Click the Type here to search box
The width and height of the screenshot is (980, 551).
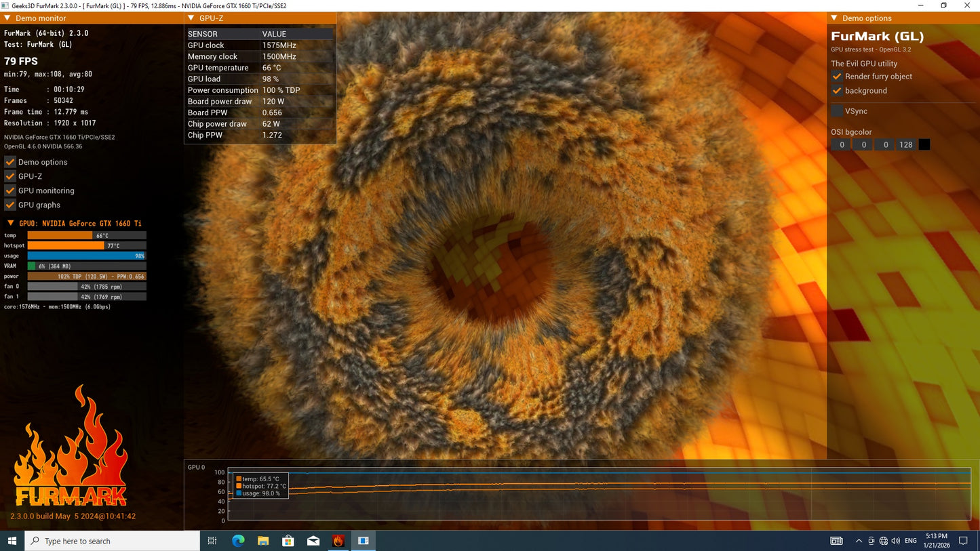tap(112, 541)
